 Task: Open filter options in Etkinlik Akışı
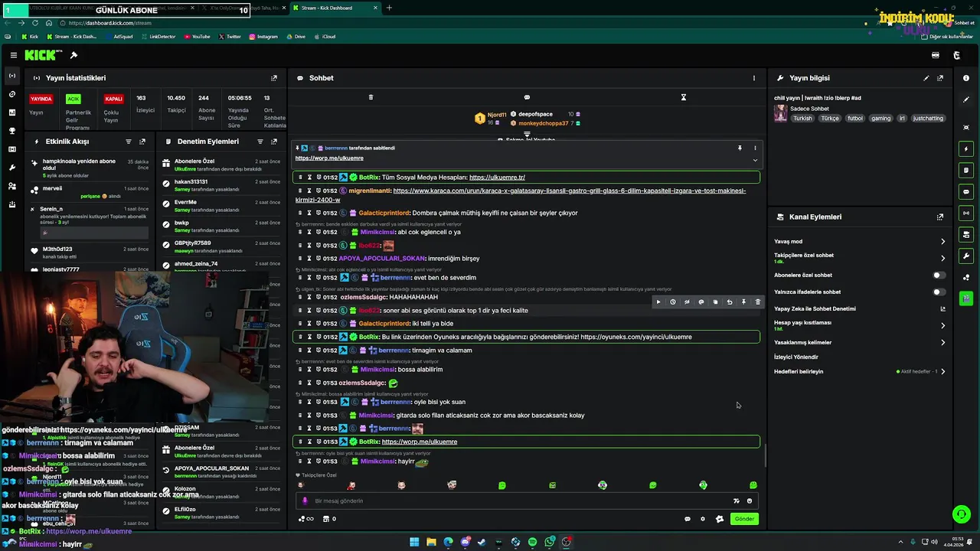129,142
